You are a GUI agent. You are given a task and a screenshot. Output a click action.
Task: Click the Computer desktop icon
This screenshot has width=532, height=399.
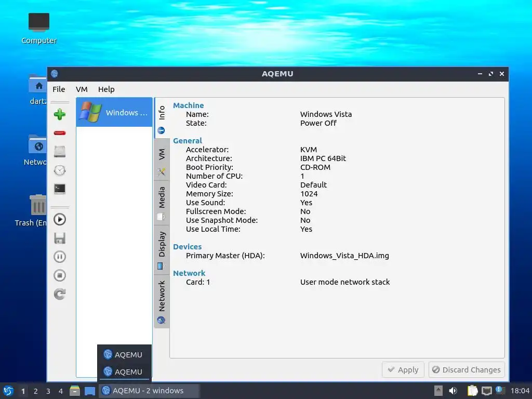tap(39, 29)
